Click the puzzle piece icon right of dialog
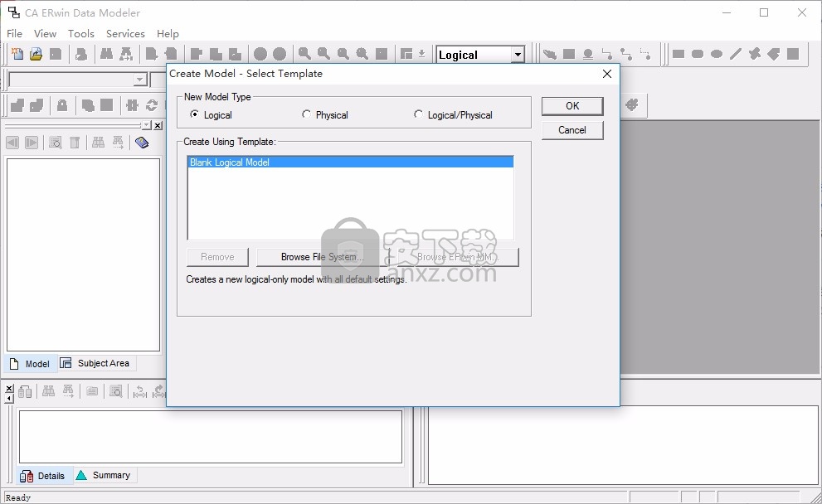Image resolution: width=822 pixels, height=504 pixels. point(632,104)
